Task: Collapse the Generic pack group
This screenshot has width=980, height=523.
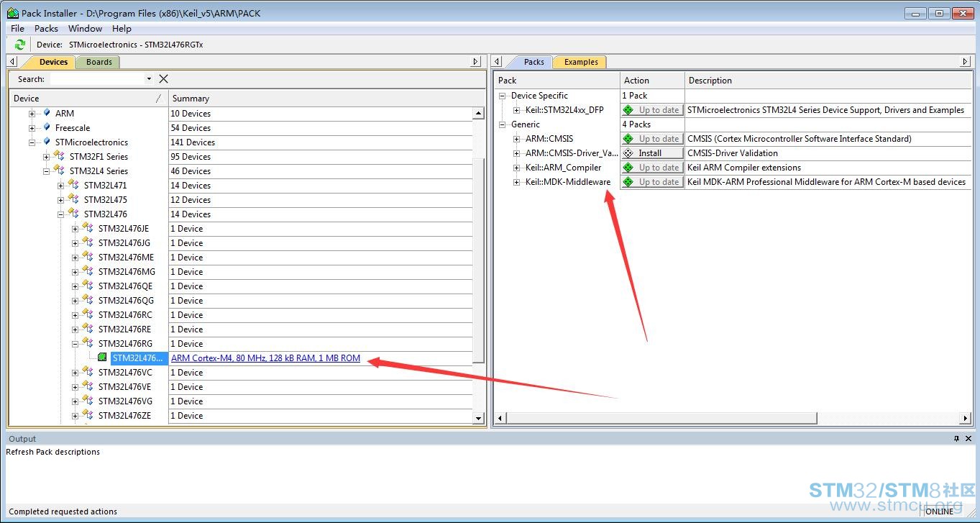Action: [503, 124]
